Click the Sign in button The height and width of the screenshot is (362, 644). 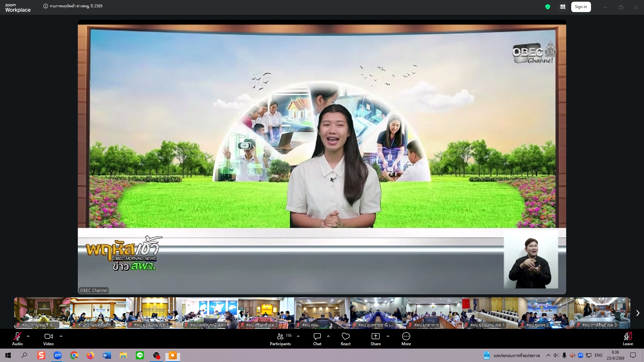click(x=581, y=7)
